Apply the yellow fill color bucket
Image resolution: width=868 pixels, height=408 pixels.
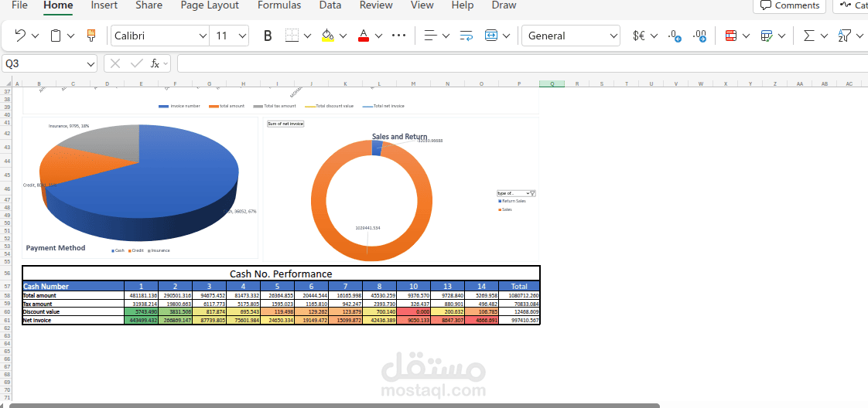tap(328, 36)
